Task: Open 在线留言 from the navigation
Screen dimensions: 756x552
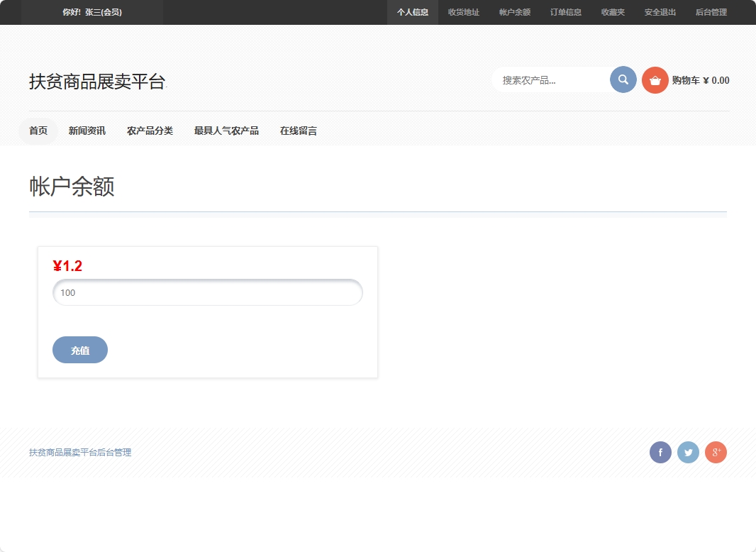Action: pos(298,131)
